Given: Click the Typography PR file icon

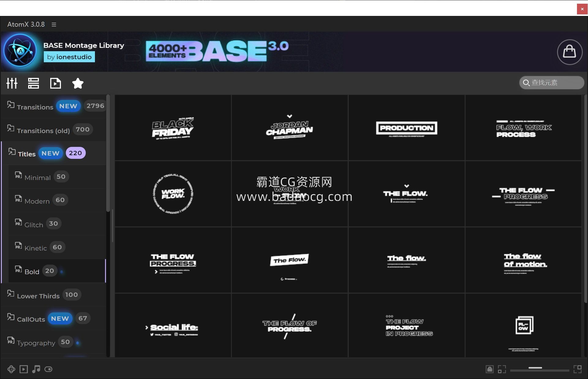Looking at the screenshot, I should tap(11, 340).
